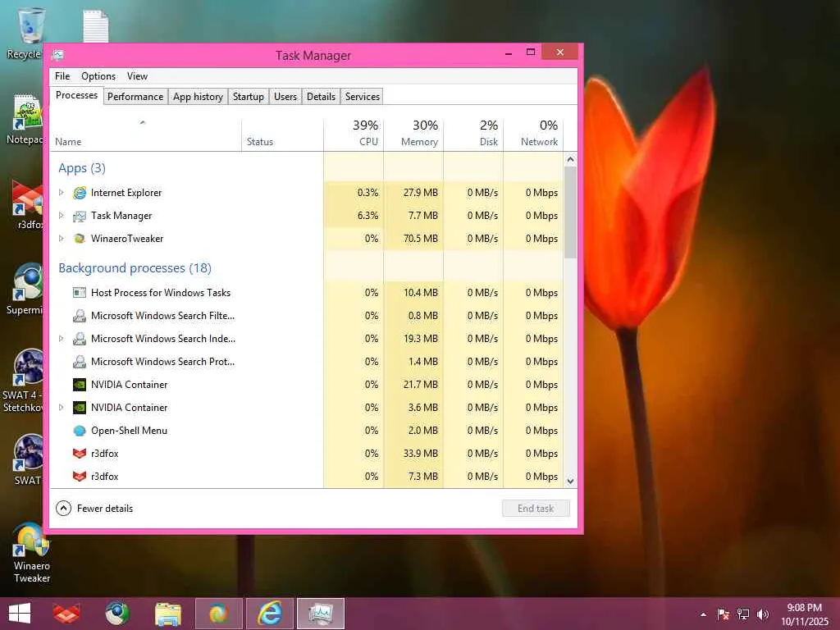Image resolution: width=840 pixels, height=630 pixels.
Task: Click the Host Process for Windows Tasks icon
Action: click(80, 293)
